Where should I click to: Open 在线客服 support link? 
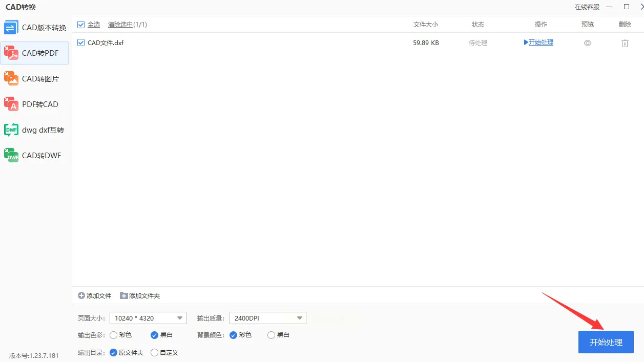point(587,7)
